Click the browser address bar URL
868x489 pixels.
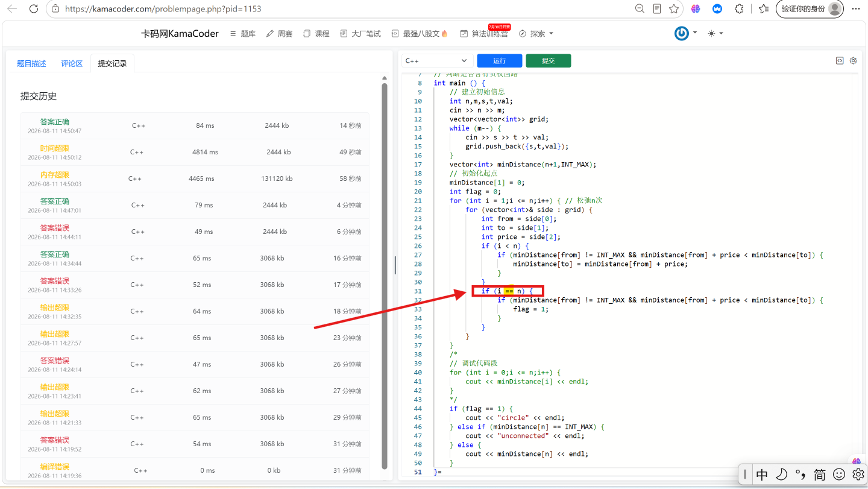point(163,9)
